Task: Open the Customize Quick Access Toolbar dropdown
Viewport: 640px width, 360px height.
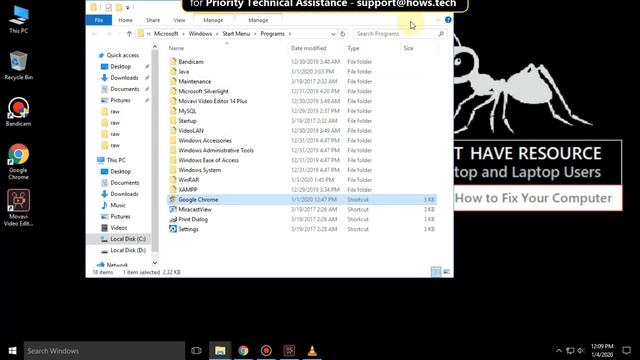Action: coord(128,7)
